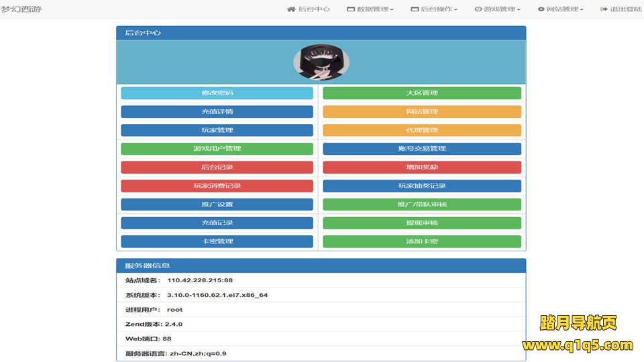The image size is (644, 362).
Task: Click the home icon beside 后台中心
Action: pyautogui.click(x=290, y=9)
